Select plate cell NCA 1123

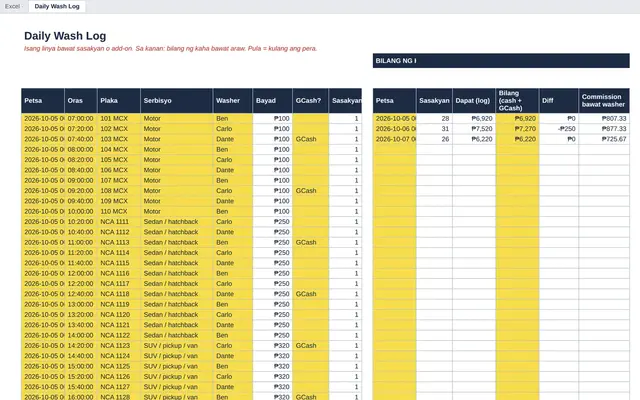pyautogui.click(x=119, y=346)
